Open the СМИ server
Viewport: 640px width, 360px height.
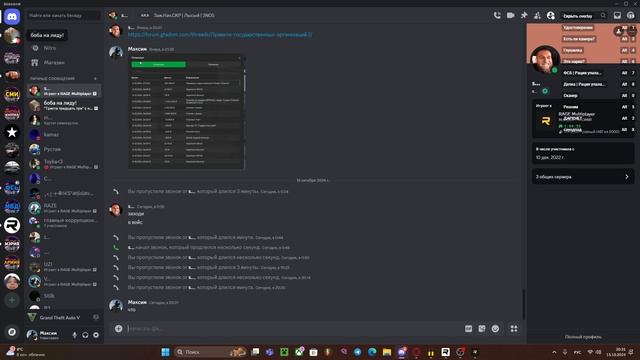[x=12, y=94]
